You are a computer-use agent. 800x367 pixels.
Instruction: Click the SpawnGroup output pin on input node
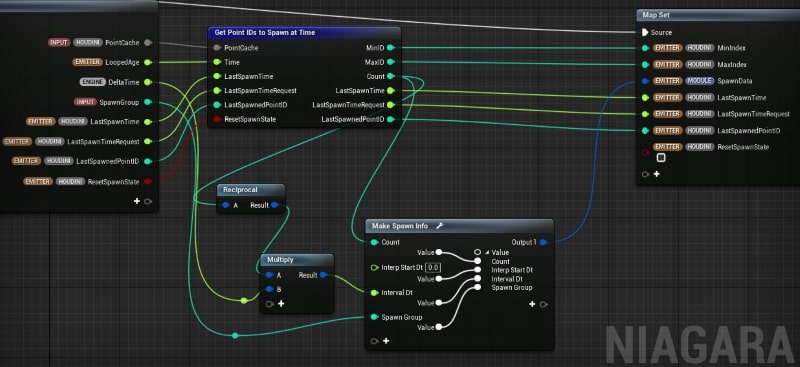click(x=148, y=102)
